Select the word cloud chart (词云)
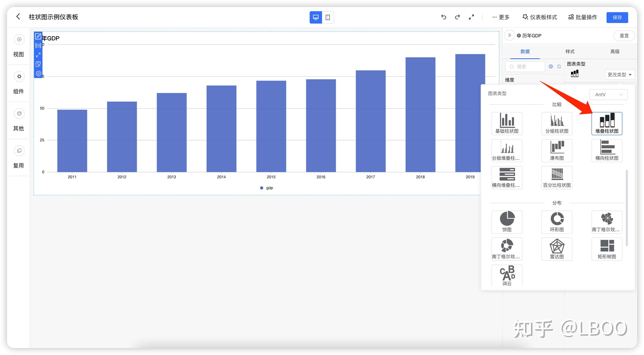The width and height of the screenshot is (644, 355). point(507,275)
